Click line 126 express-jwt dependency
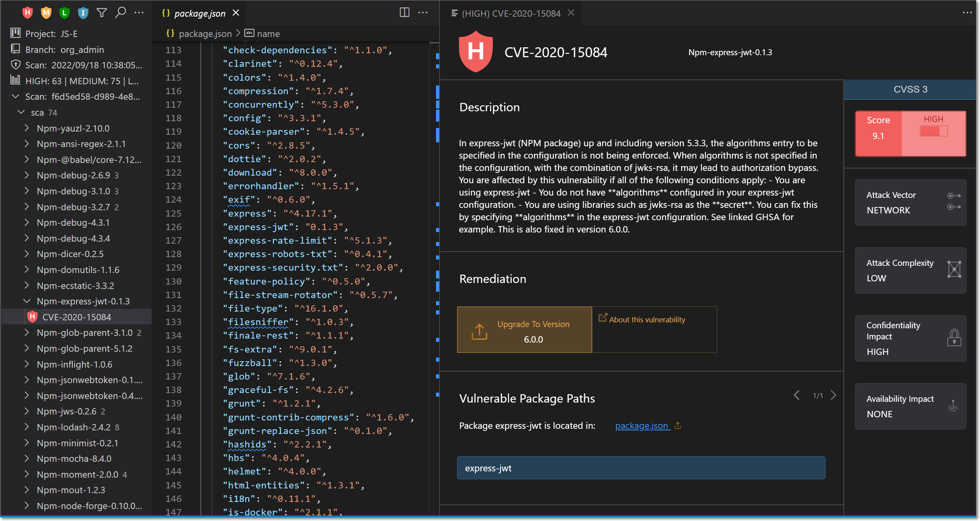The height and width of the screenshot is (521, 980). point(285,227)
